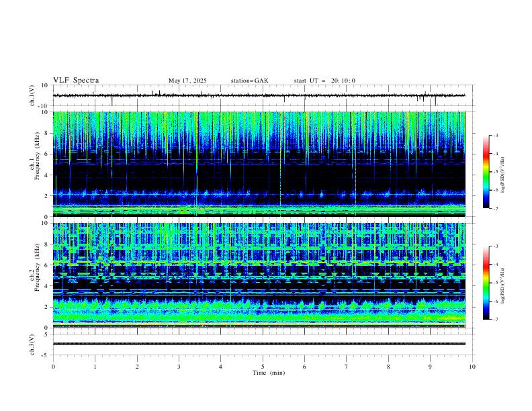Click the "6" kHz tick on ch.2 frequency axis
The image size is (532, 411).
coord(46,265)
